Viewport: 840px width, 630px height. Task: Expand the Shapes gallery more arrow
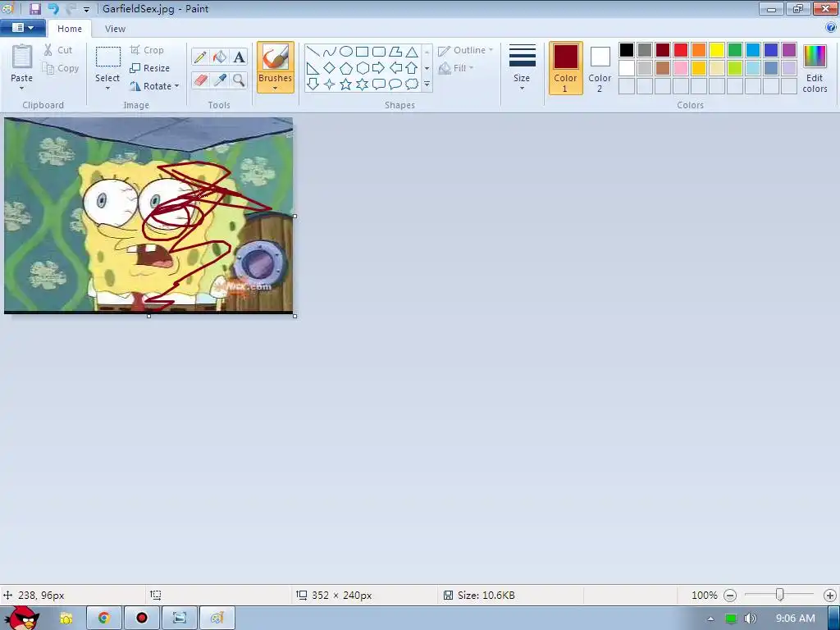tap(427, 84)
